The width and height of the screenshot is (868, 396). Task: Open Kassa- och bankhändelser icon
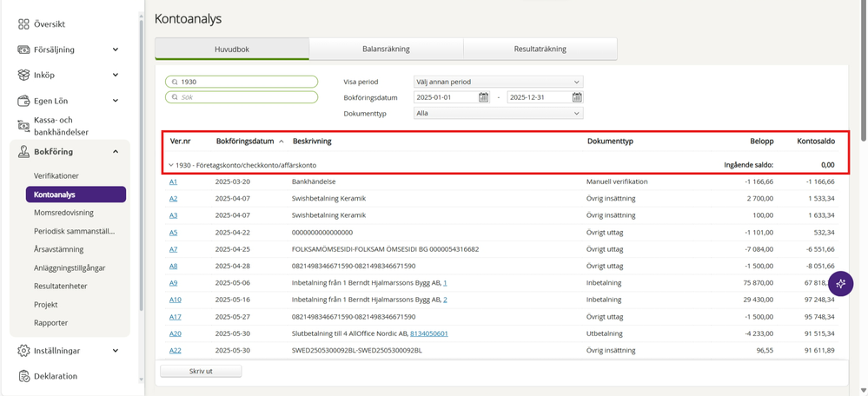coord(23,126)
